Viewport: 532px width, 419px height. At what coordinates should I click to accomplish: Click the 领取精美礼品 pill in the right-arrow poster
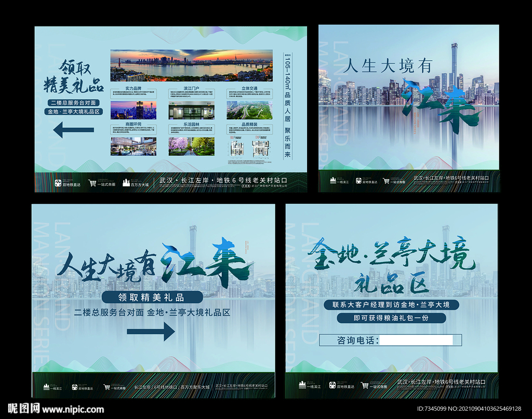[152, 298]
